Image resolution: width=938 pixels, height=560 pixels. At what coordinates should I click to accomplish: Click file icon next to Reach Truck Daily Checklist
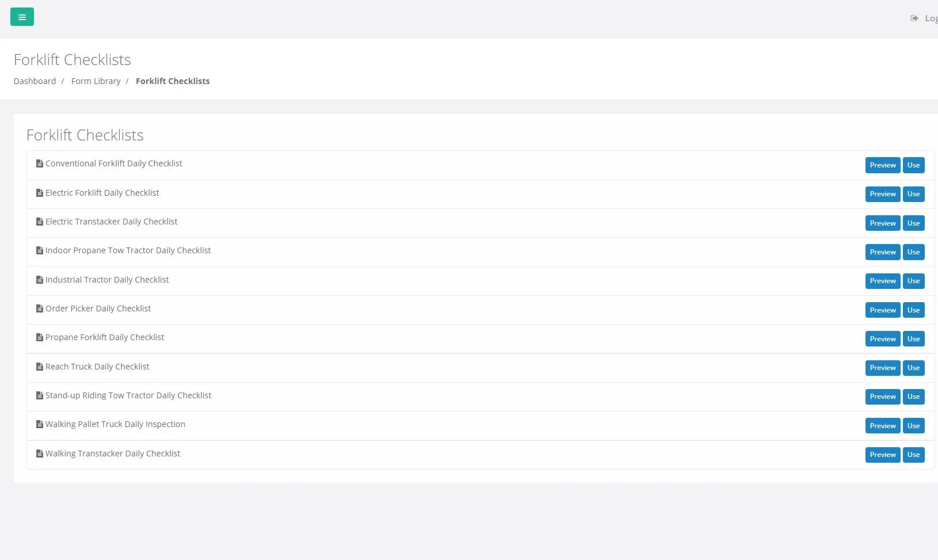(x=40, y=367)
